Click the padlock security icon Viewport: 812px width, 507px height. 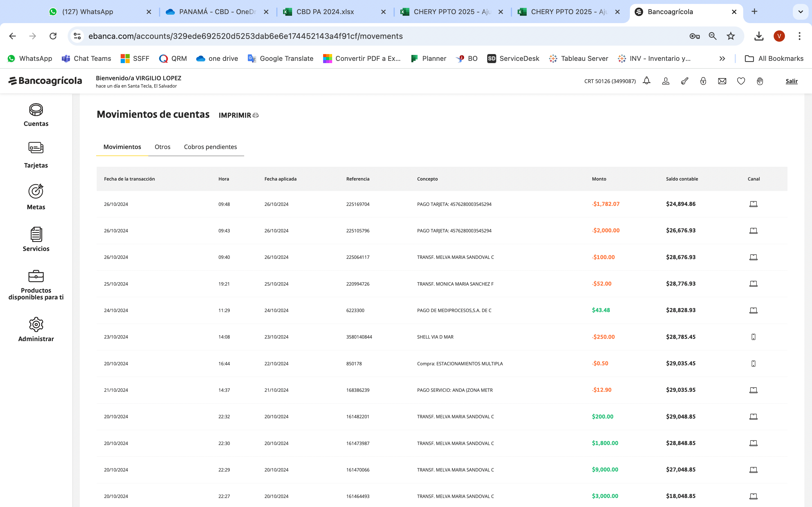pyautogui.click(x=703, y=81)
